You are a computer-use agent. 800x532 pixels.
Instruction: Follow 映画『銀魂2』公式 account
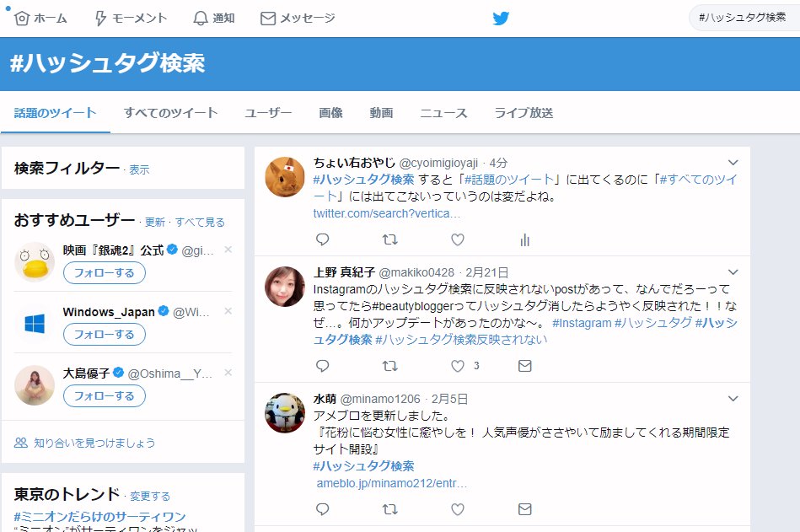pos(104,273)
